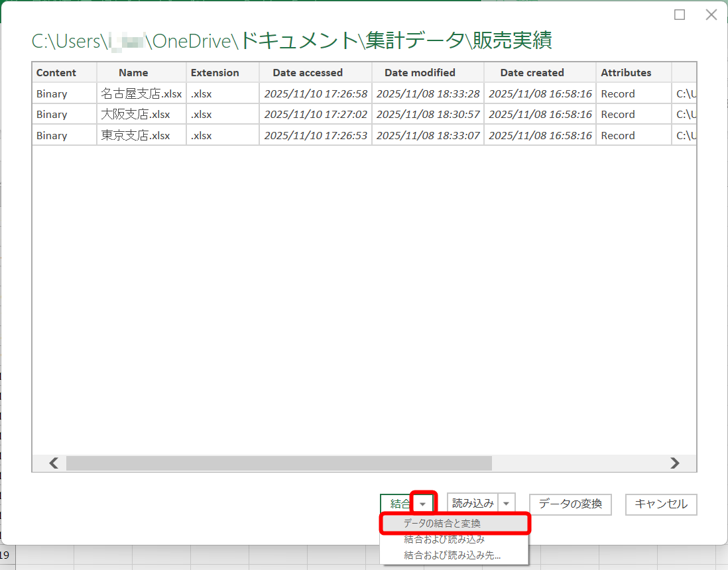Select the 大阪支店.xlsx file row
This screenshot has height=570, width=728.
[141, 114]
